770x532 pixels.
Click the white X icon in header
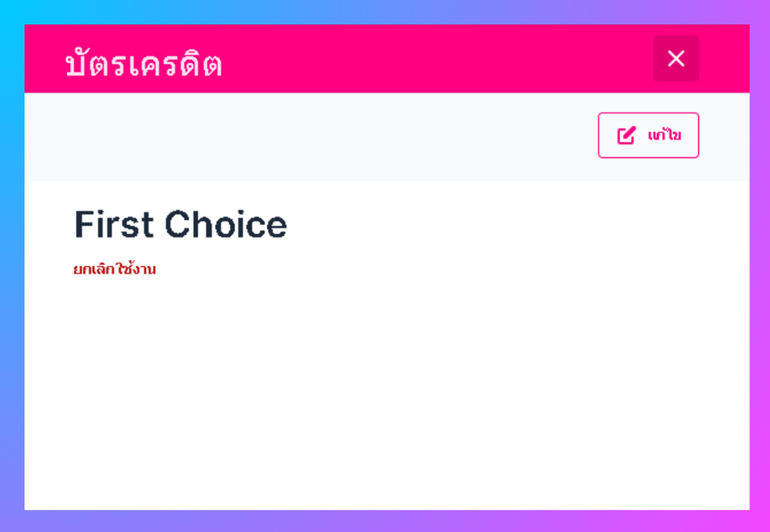click(675, 59)
